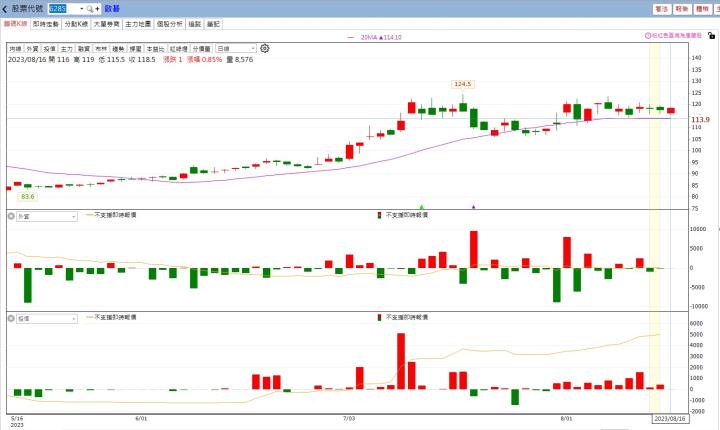The height and width of the screenshot is (430, 720).
Task: Toggle the 主力 overlay button
Action: (67, 48)
